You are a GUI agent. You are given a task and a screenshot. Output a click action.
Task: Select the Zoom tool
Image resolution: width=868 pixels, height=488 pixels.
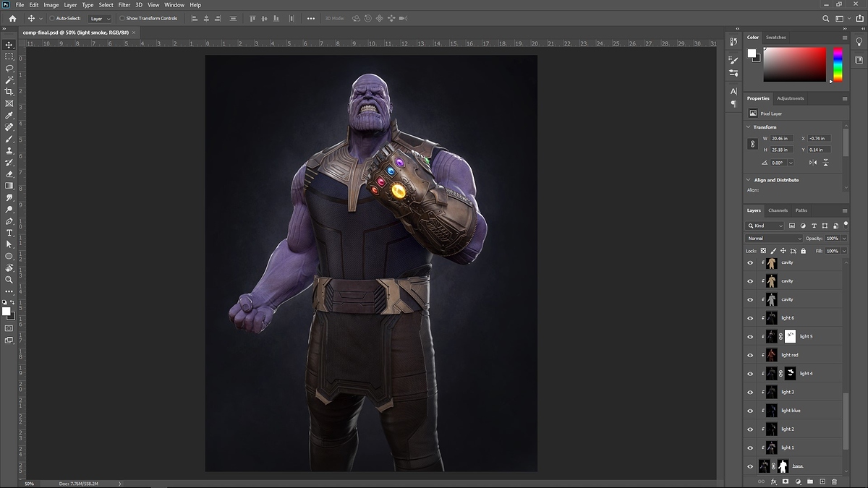(9, 280)
